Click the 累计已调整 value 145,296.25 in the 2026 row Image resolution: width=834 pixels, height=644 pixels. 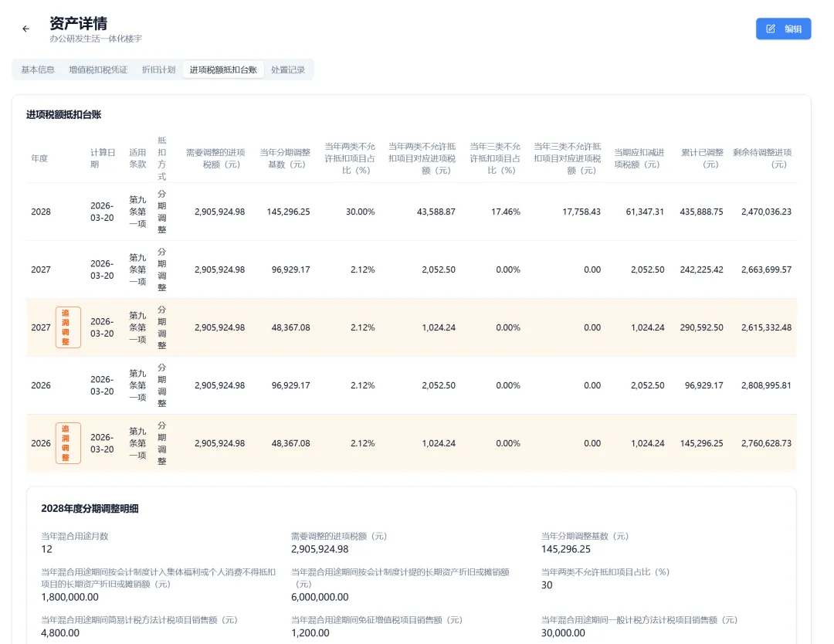pos(701,443)
